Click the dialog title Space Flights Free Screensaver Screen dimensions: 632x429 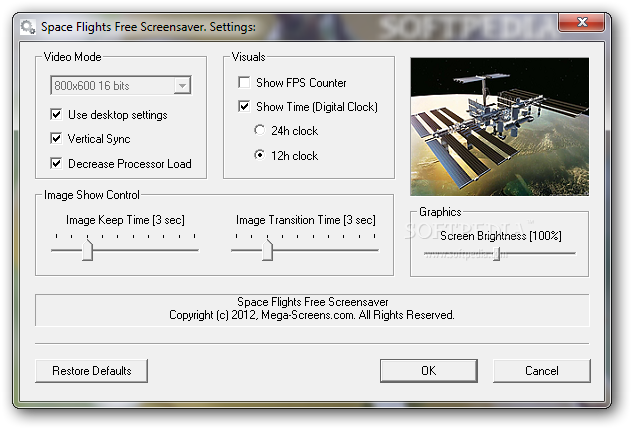148,27
